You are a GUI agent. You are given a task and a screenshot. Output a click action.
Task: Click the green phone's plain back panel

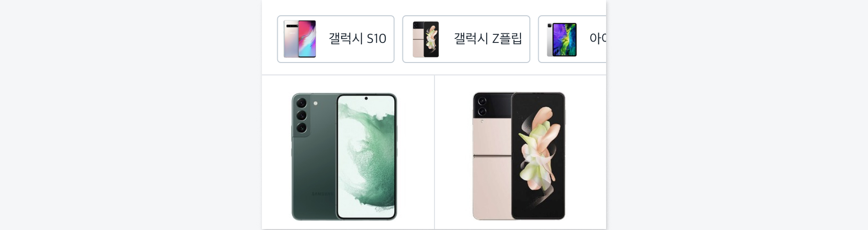pyautogui.click(x=314, y=177)
